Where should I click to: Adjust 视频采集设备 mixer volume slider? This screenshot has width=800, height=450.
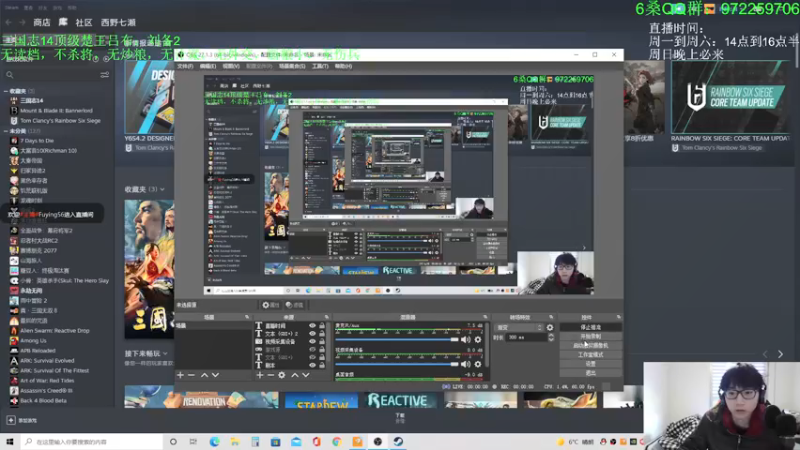[x=397, y=364]
